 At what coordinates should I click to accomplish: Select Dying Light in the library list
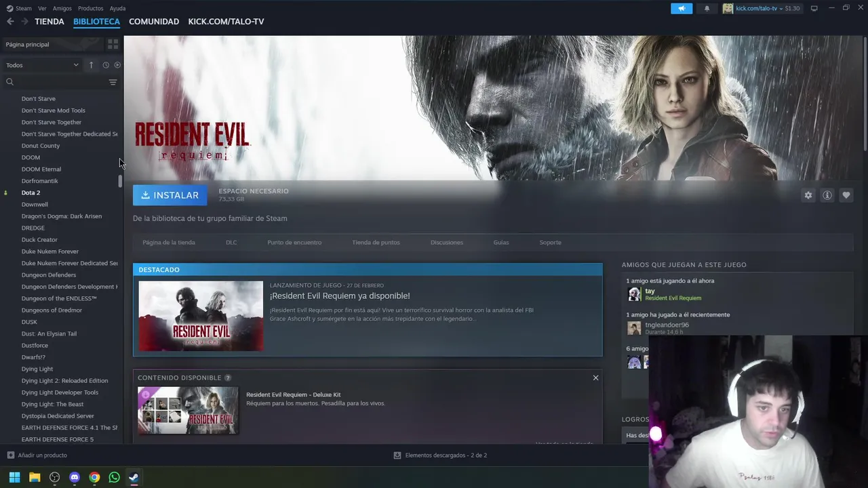click(x=37, y=369)
